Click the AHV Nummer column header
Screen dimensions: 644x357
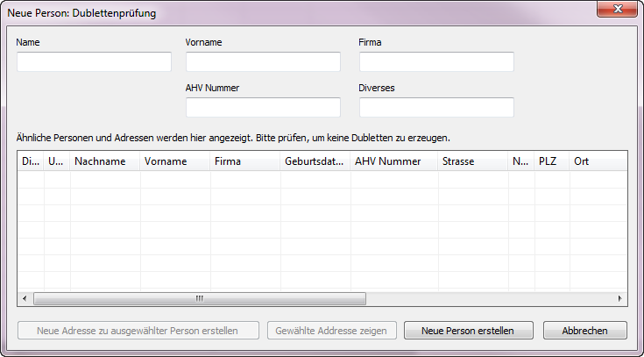[394, 161]
